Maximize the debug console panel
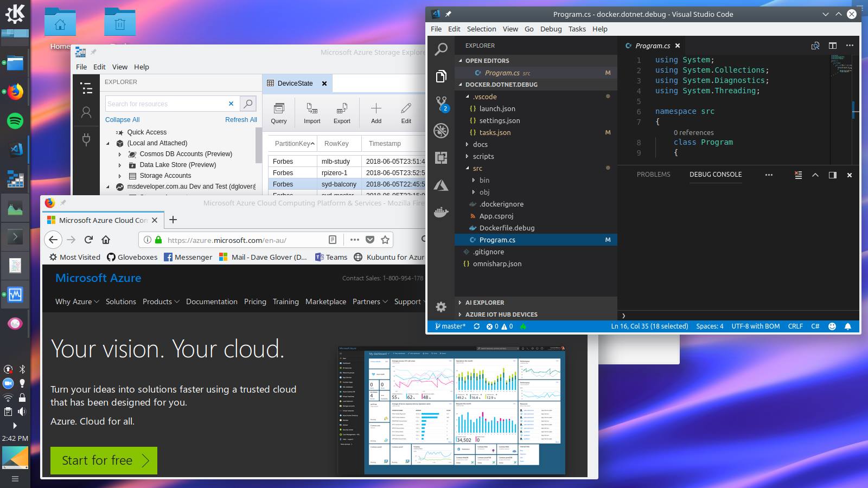The width and height of the screenshot is (868, 488). coord(815,175)
